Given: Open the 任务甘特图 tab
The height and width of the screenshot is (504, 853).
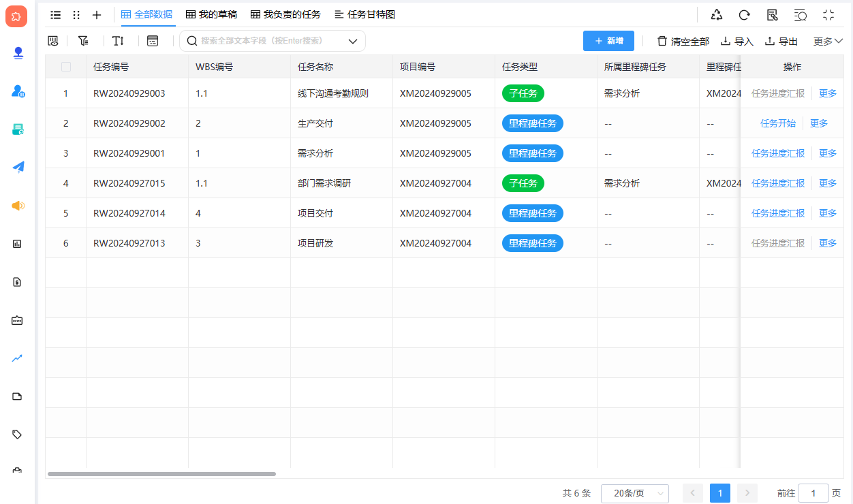Looking at the screenshot, I should tap(365, 14).
